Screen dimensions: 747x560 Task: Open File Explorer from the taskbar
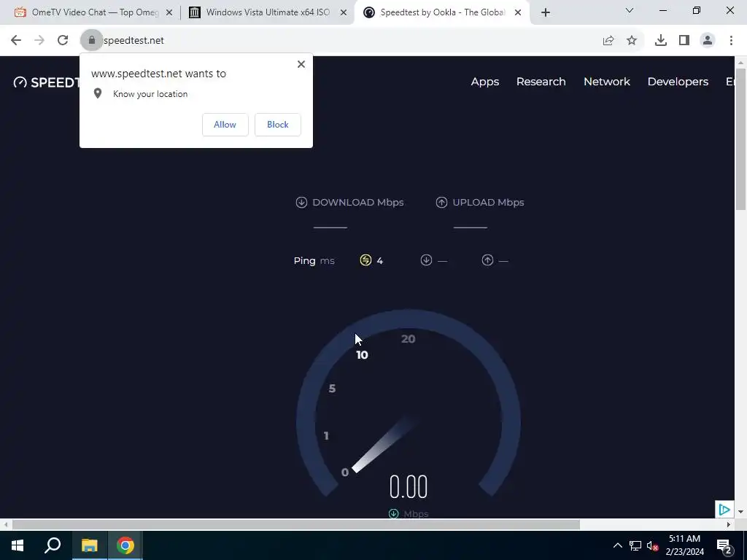coord(89,545)
